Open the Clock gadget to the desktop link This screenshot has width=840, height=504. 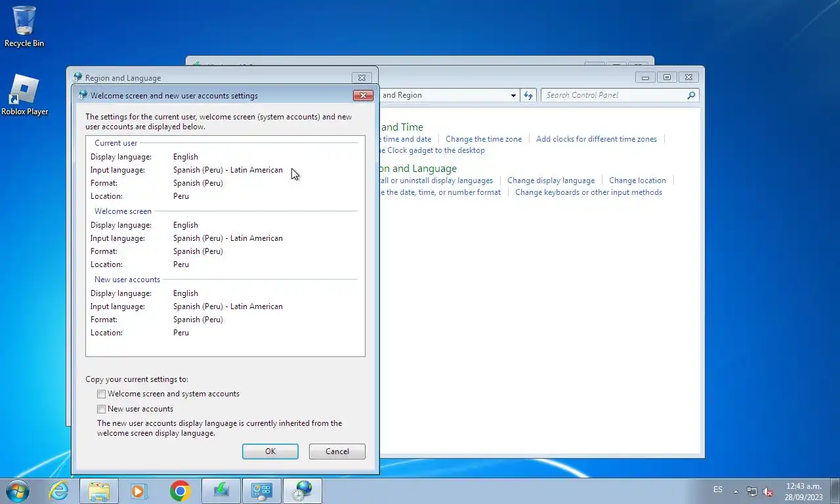[x=432, y=150]
